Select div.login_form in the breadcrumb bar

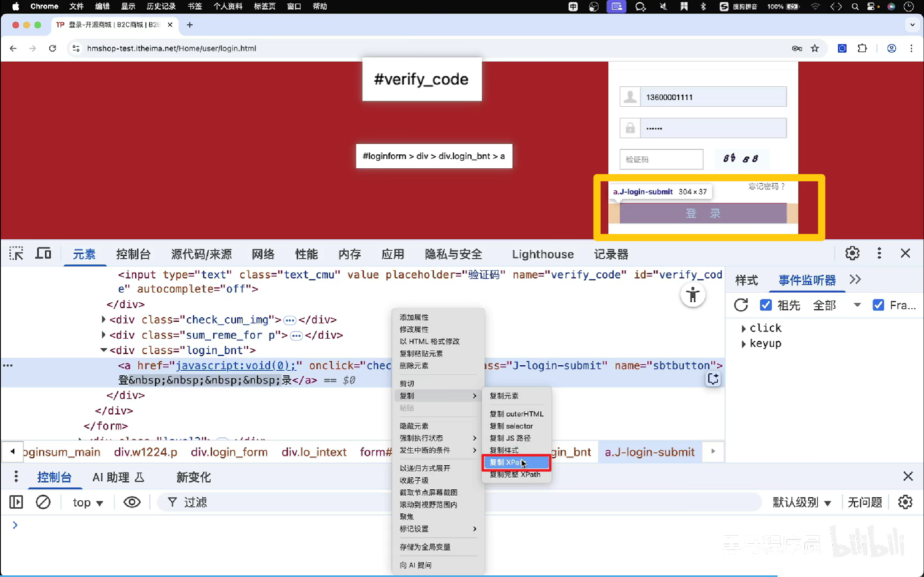point(229,452)
